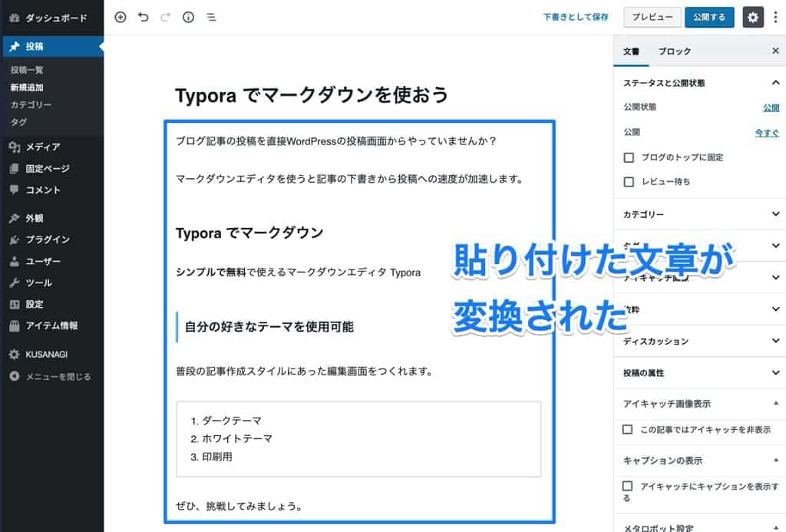The image size is (786, 532).
Task: Open KUSANAGI menu item
Action: 51,355
